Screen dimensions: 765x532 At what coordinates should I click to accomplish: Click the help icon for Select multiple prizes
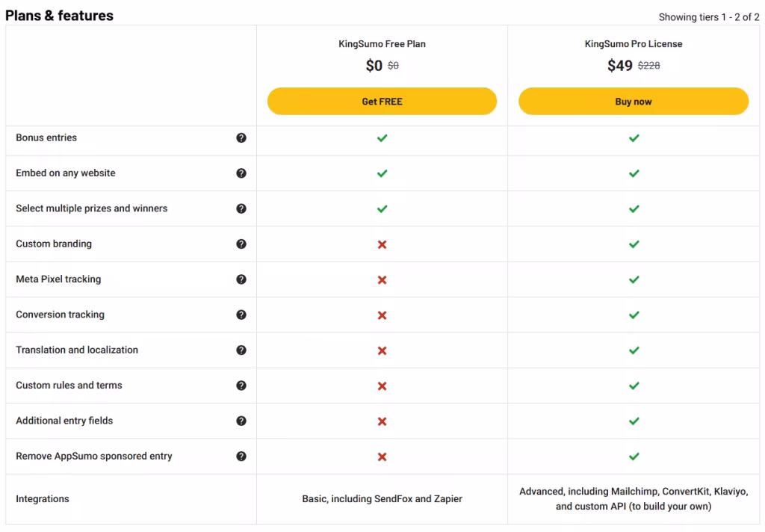[x=241, y=208]
